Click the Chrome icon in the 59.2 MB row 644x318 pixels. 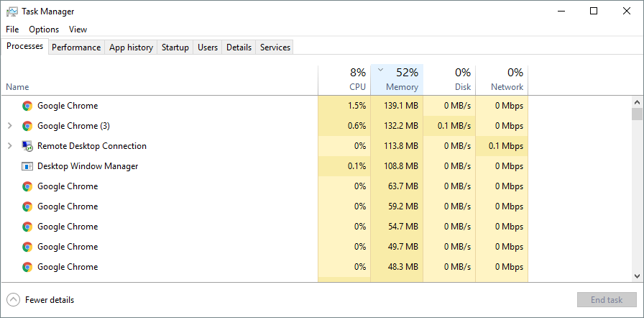tap(27, 206)
